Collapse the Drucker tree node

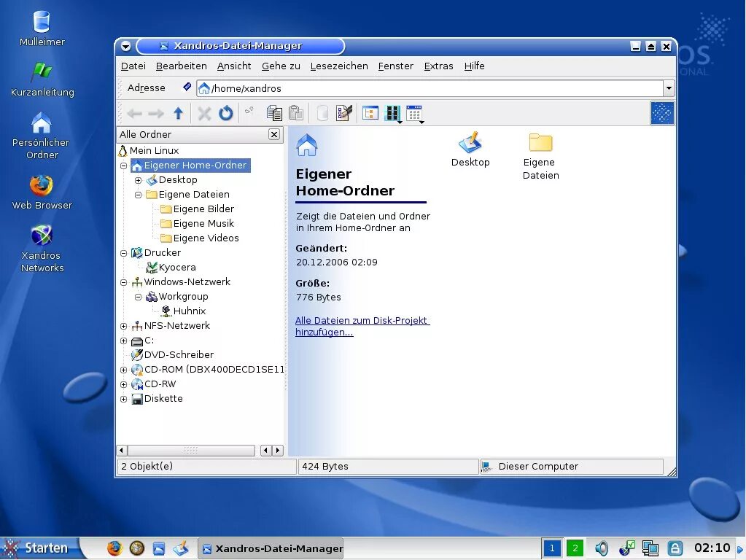pyautogui.click(x=124, y=253)
